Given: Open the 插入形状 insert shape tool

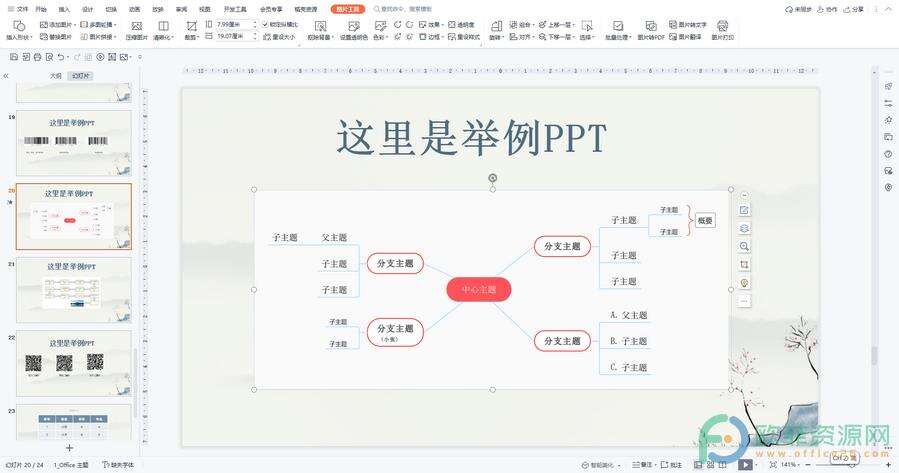Looking at the screenshot, I should [x=18, y=30].
